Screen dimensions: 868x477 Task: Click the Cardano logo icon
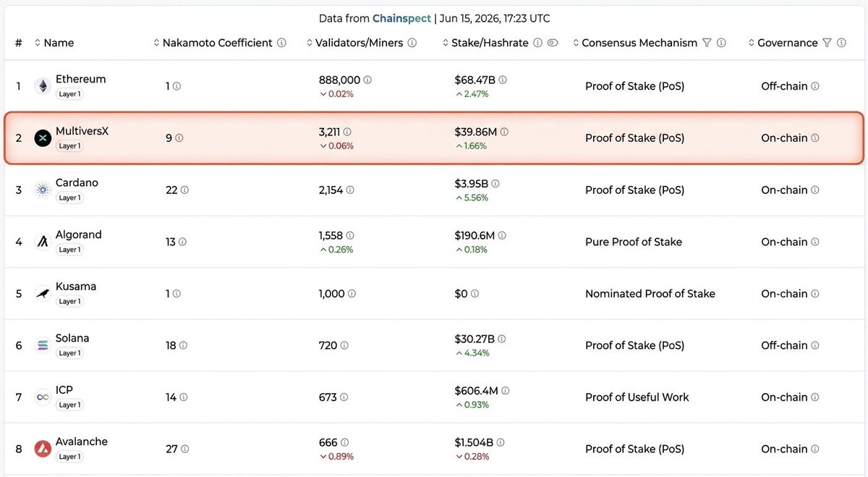(x=43, y=190)
